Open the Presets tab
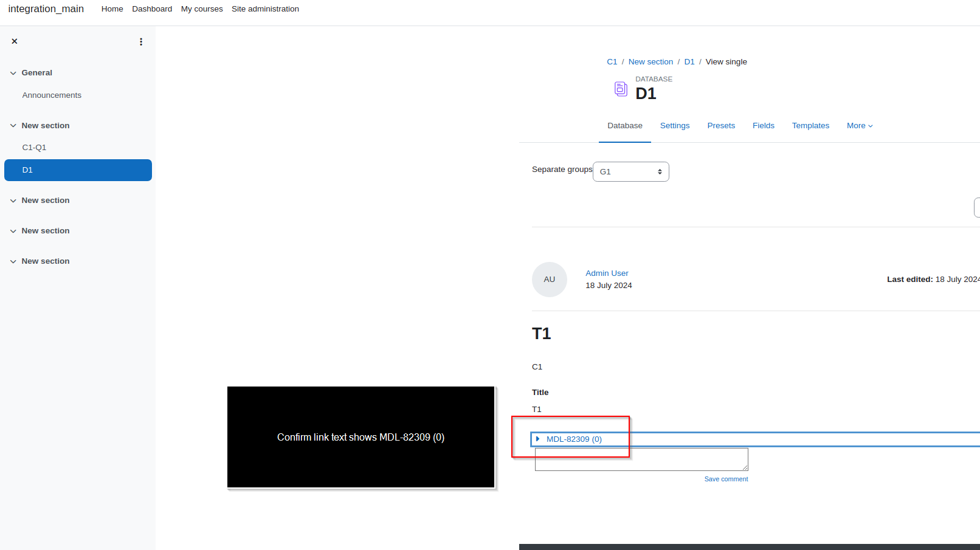The image size is (980, 550). [721, 126]
